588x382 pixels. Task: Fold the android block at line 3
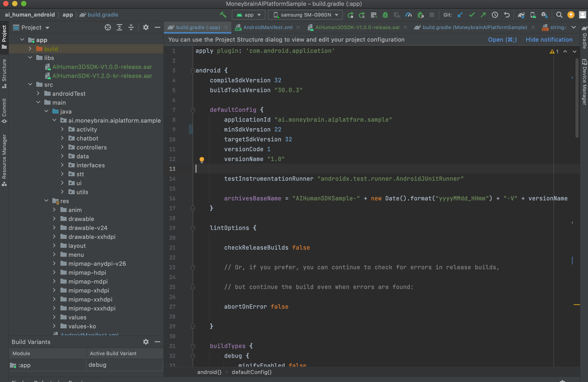click(193, 71)
